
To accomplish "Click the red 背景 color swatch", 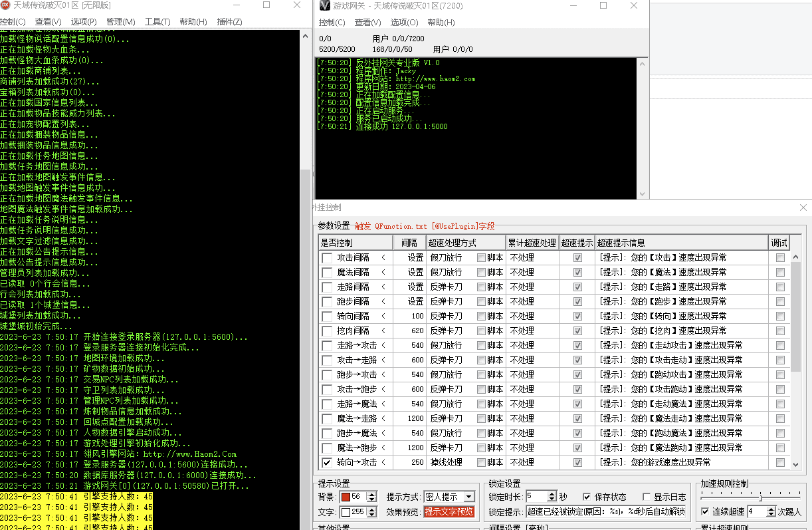I will click(345, 497).
